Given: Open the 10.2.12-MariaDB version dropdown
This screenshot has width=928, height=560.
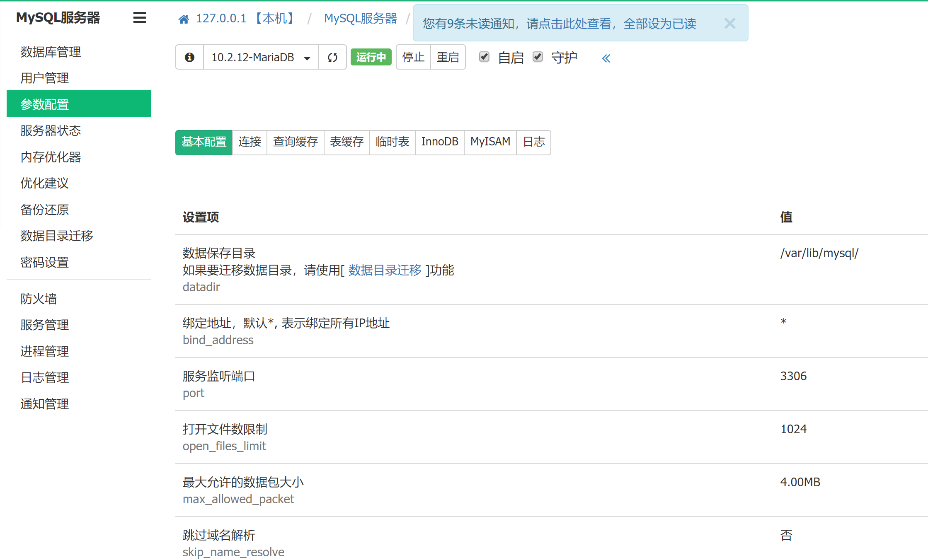Looking at the screenshot, I should pos(261,57).
